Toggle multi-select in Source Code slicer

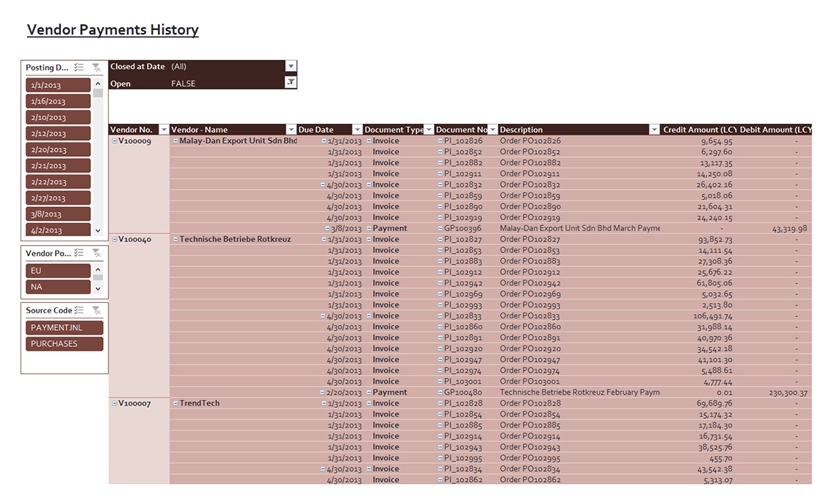(79, 310)
